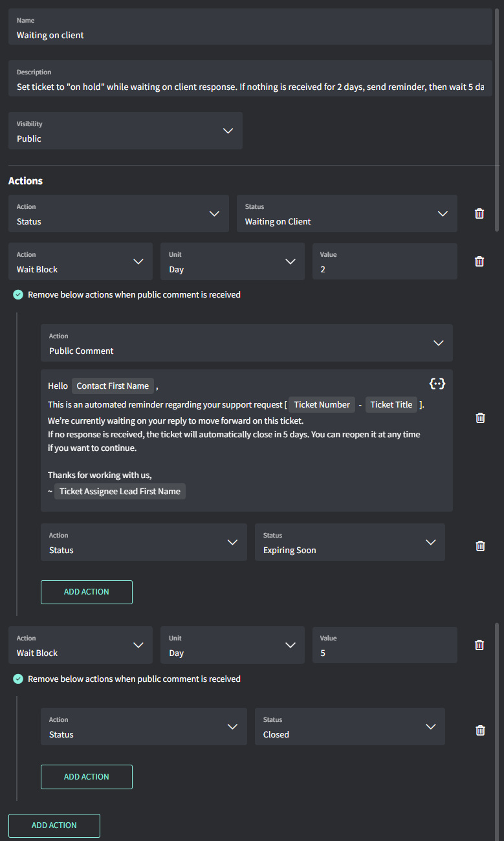The height and width of the screenshot is (841, 504).
Task: Open the Visibility dropdown set to Public
Action: (126, 131)
